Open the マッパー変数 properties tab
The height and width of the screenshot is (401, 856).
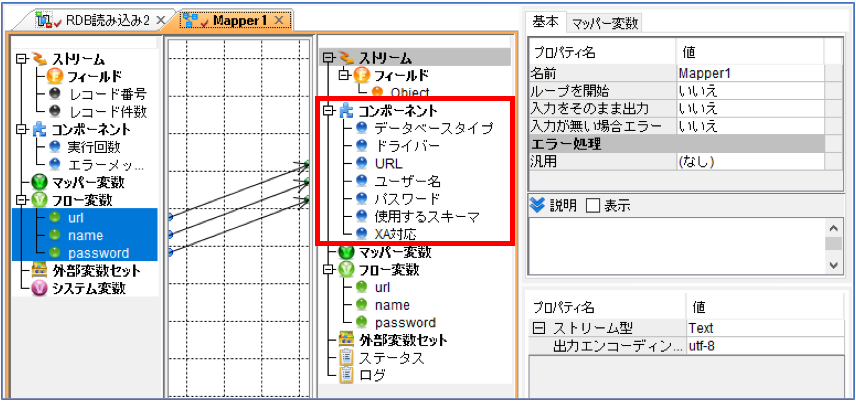(x=605, y=23)
